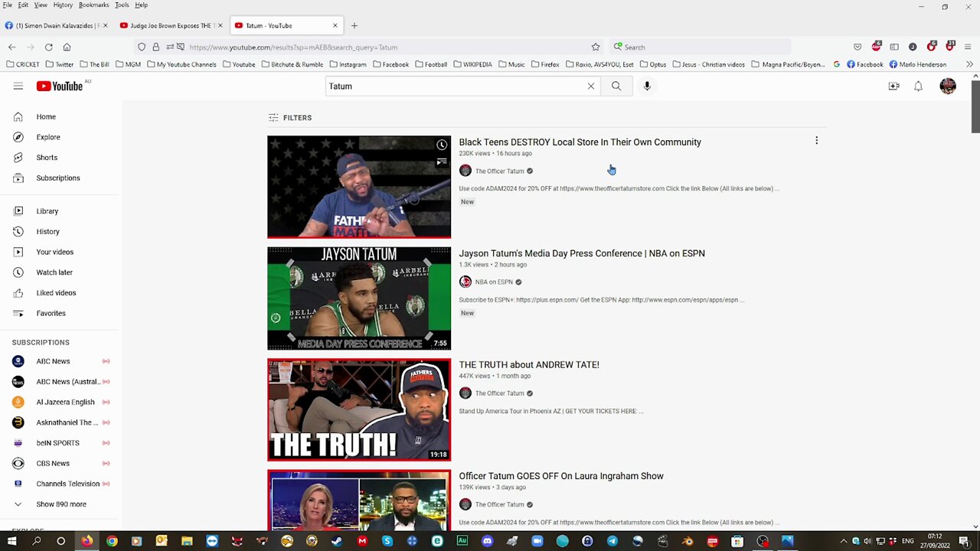The height and width of the screenshot is (551, 980).
Task: Click Marlo Henderson Facebook bookmark
Action: pyautogui.click(x=917, y=64)
